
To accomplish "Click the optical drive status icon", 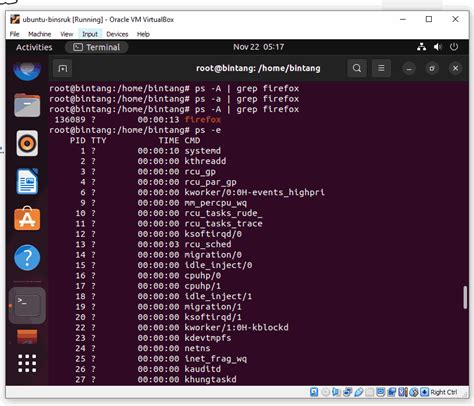I will pyautogui.click(x=326, y=392).
